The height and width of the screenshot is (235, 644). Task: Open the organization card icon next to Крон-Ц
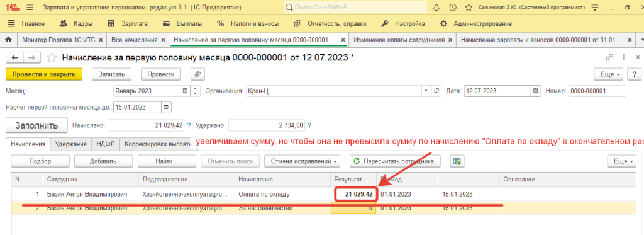click(x=436, y=91)
